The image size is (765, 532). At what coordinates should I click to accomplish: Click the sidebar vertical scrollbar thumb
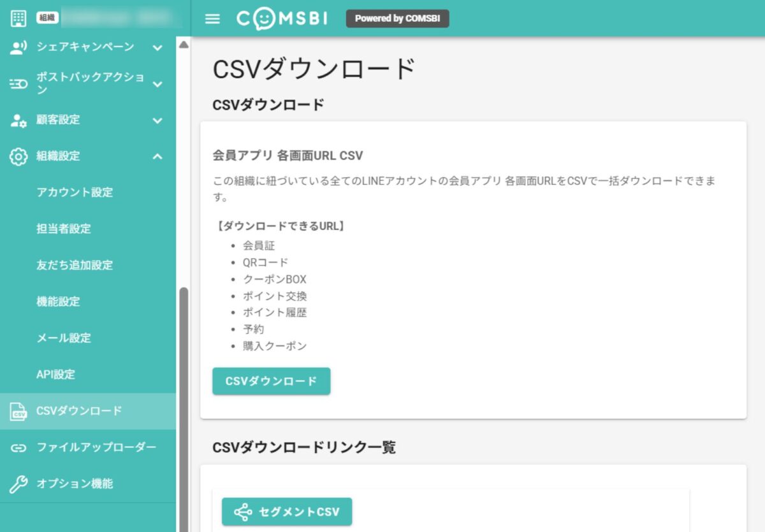pos(184,408)
